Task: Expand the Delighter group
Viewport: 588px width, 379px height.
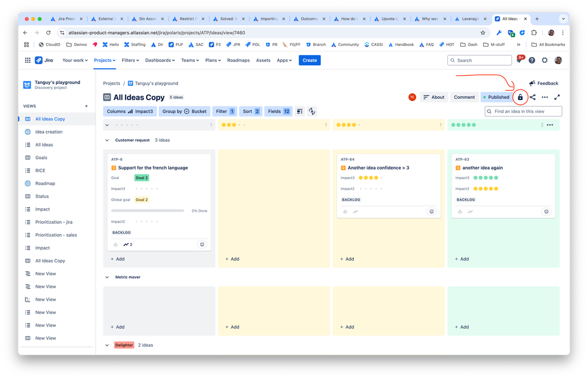Action: pos(107,345)
